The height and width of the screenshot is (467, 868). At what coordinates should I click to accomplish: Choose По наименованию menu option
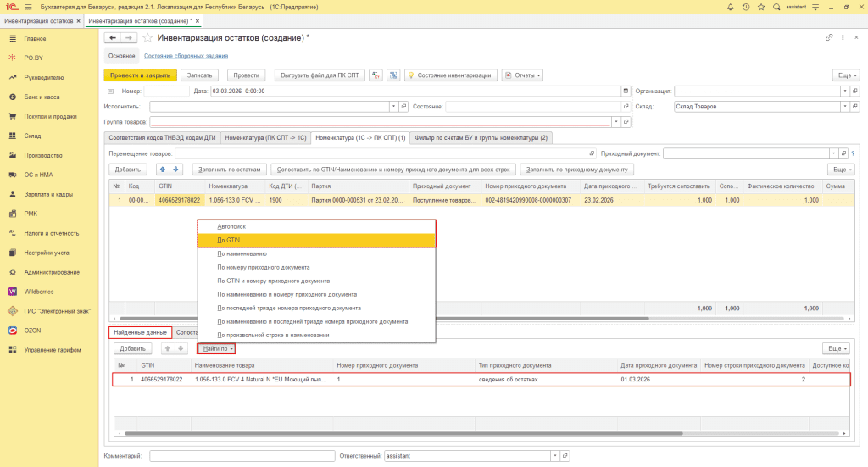pos(242,253)
